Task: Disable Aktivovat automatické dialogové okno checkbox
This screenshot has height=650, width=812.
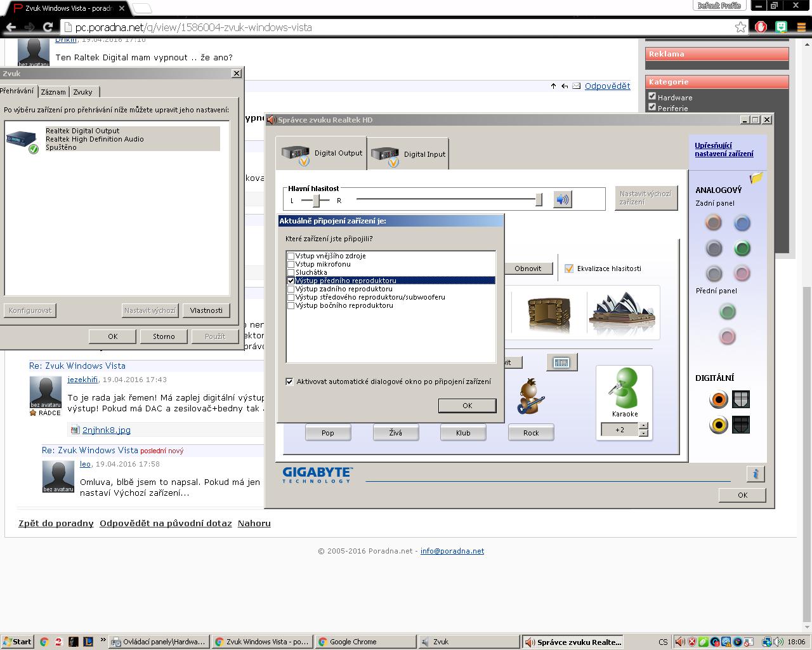Action: point(289,381)
